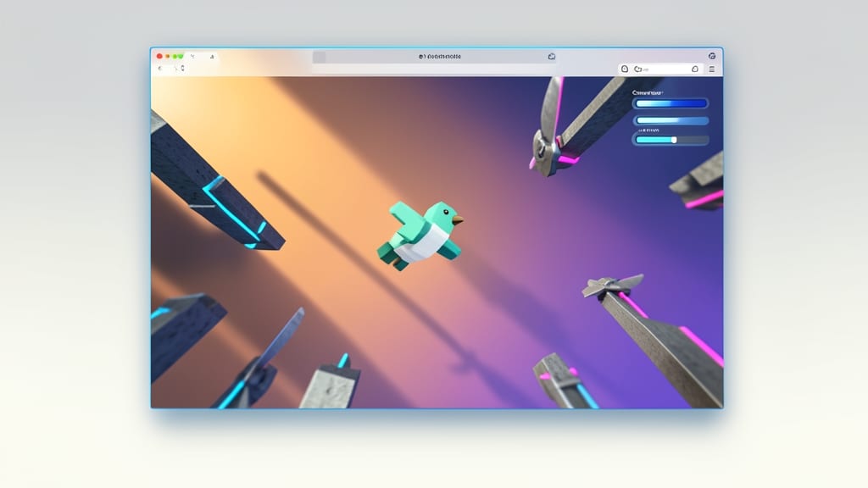Screen dimensions: 868x488
Task: Click the share icon beside the address bar
Action: (x=551, y=57)
